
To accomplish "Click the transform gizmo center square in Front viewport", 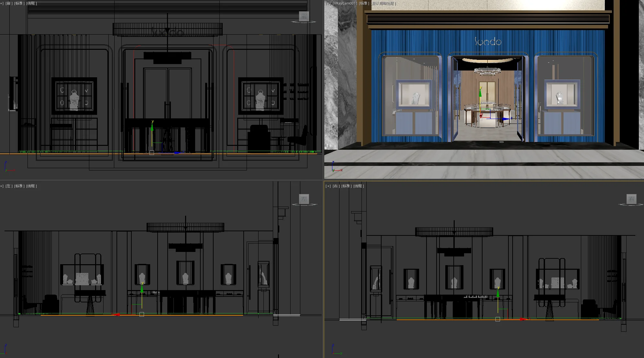I will click(x=152, y=153).
